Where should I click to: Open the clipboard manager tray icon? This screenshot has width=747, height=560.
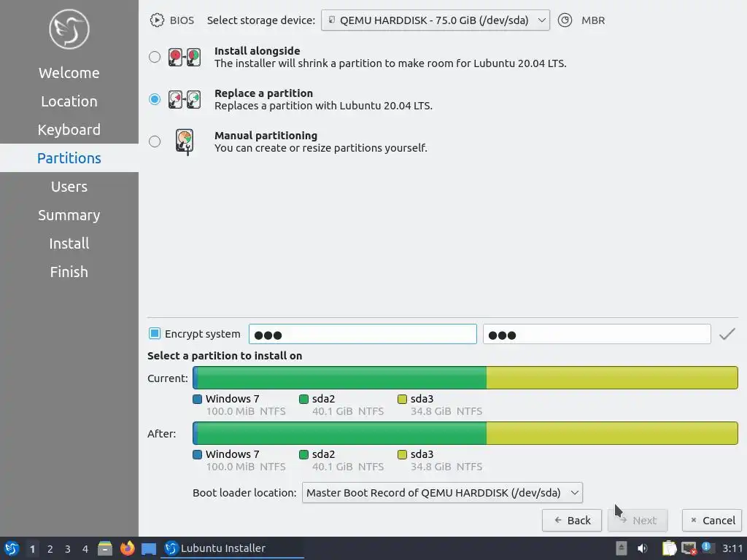(x=669, y=548)
